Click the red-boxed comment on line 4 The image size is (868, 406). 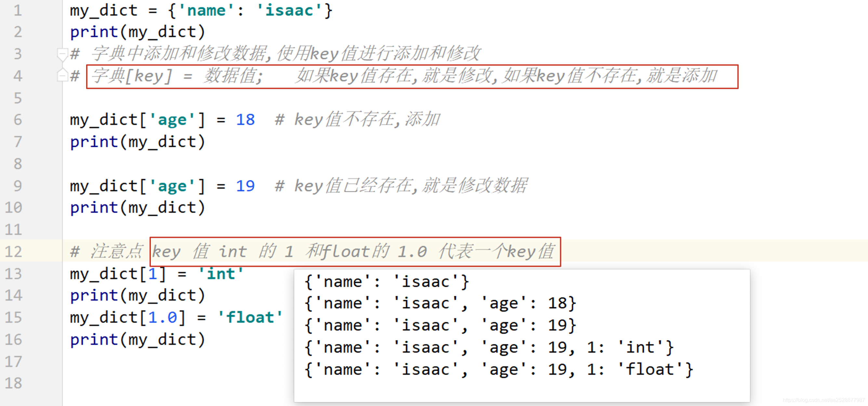coord(412,76)
